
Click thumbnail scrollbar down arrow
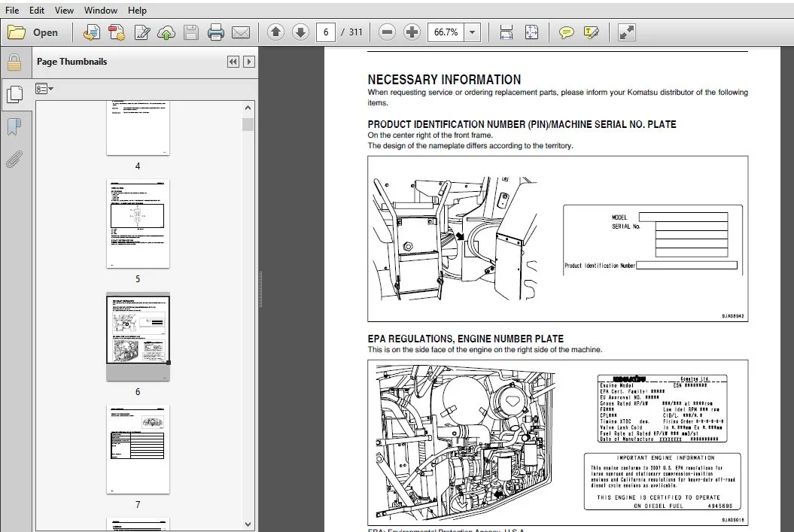pyautogui.click(x=248, y=524)
